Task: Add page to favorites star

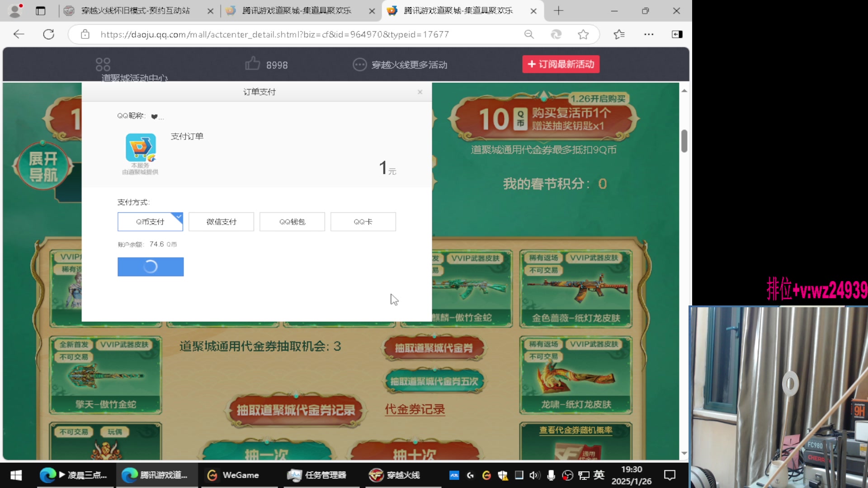Action: 583,34
